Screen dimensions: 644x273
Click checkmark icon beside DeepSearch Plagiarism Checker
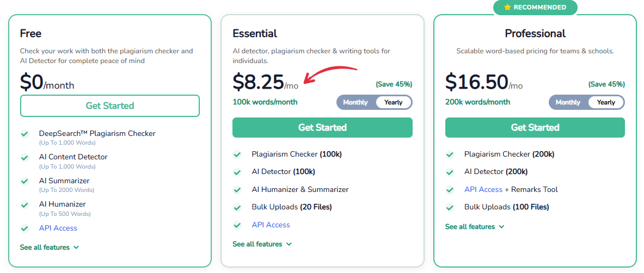click(x=24, y=134)
